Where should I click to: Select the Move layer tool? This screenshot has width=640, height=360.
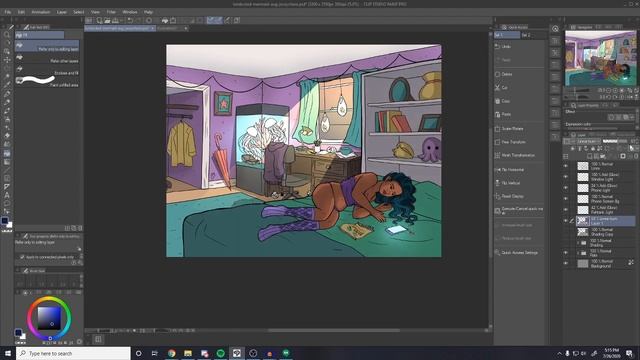(7, 60)
